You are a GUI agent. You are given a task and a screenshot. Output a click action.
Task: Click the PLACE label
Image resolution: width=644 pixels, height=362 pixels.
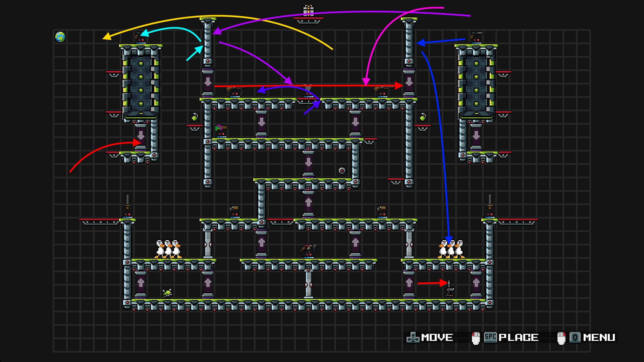(x=518, y=338)
